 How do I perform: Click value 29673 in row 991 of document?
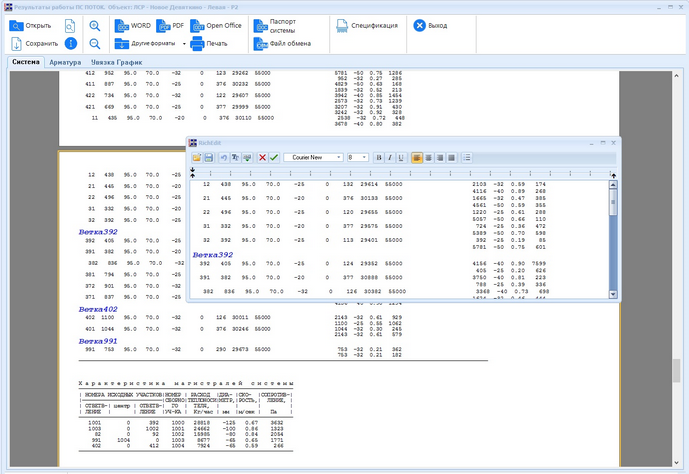click(240, 350)
